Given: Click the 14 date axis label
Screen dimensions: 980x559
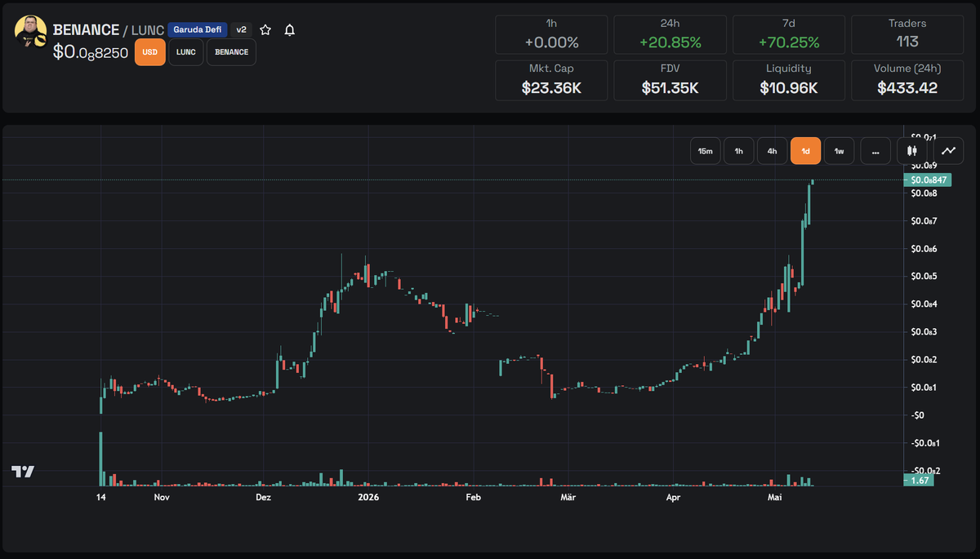Looking at the screenshot, I should click(100, 496).
